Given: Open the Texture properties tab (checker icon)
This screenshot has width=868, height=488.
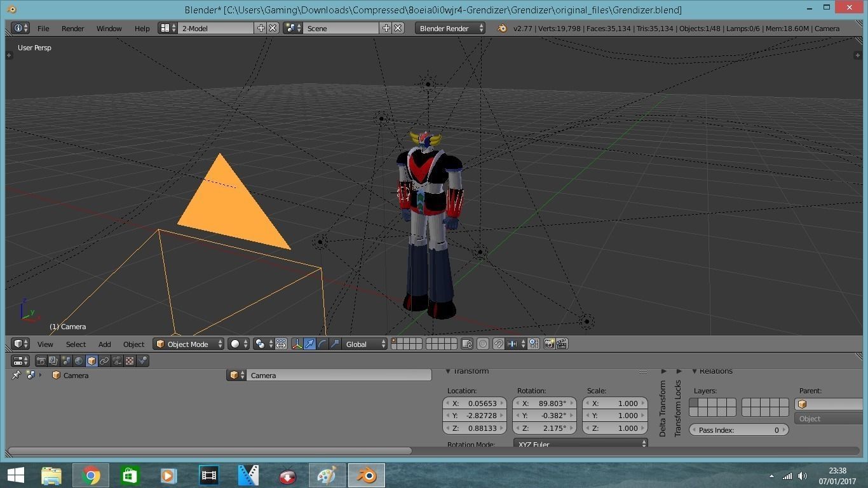Looking at the screenshot, I should [130, 361].
